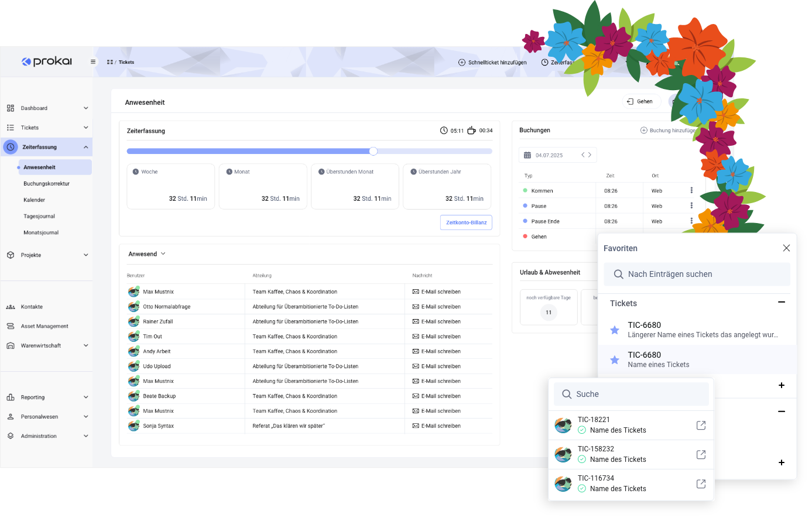
Task: Close the Favoriten panel
Action: tap(786, 248)
